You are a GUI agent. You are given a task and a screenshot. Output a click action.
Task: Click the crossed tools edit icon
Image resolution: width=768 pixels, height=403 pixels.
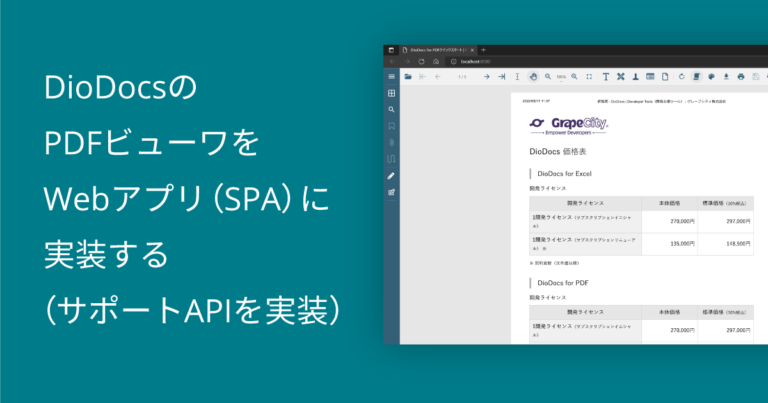click(x=621, y=77)
